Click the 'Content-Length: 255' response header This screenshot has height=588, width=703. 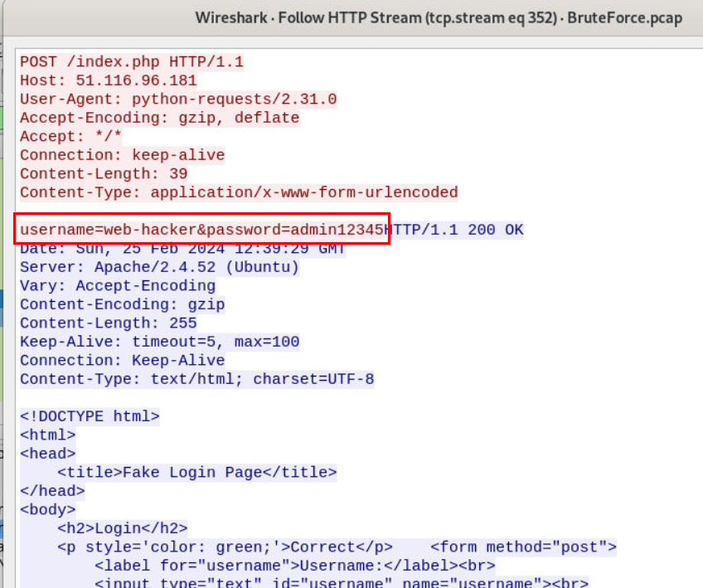coord(109,323)
